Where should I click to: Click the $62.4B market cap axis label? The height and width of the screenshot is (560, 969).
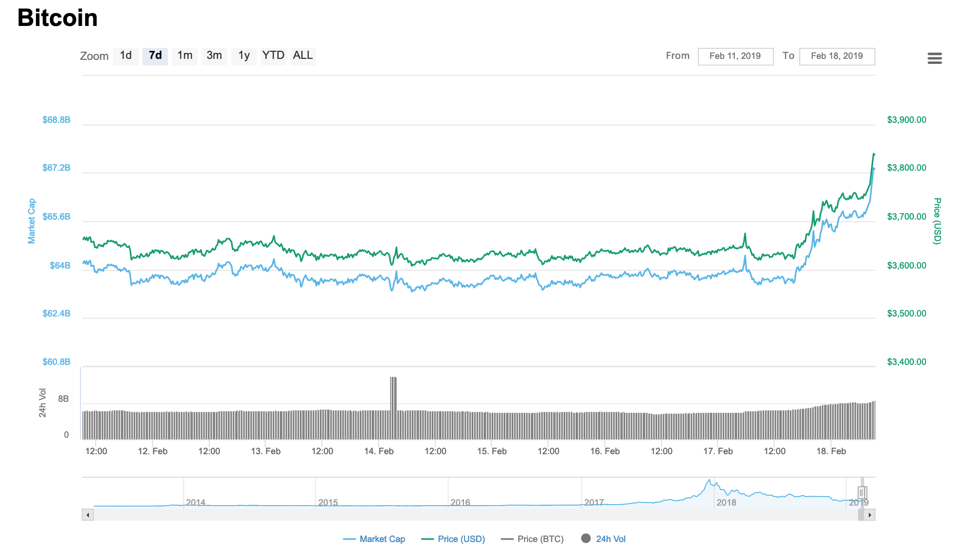pos(56,313)
